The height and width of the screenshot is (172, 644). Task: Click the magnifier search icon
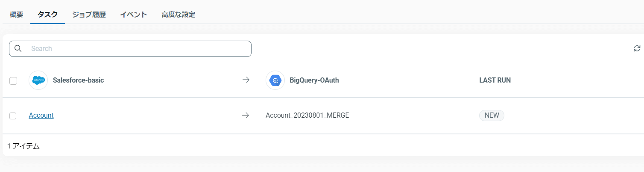[x=18, y=48]
